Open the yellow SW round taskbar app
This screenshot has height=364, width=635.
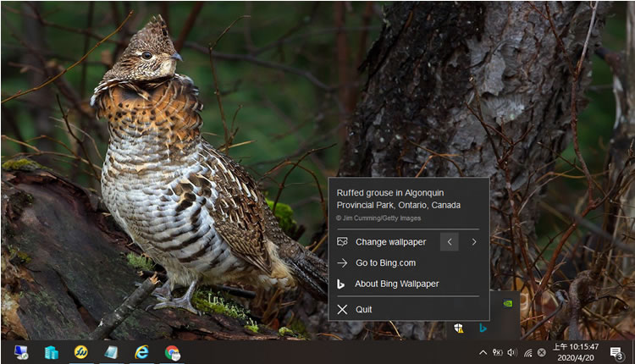pyautogui.click(x=81, y=352)
